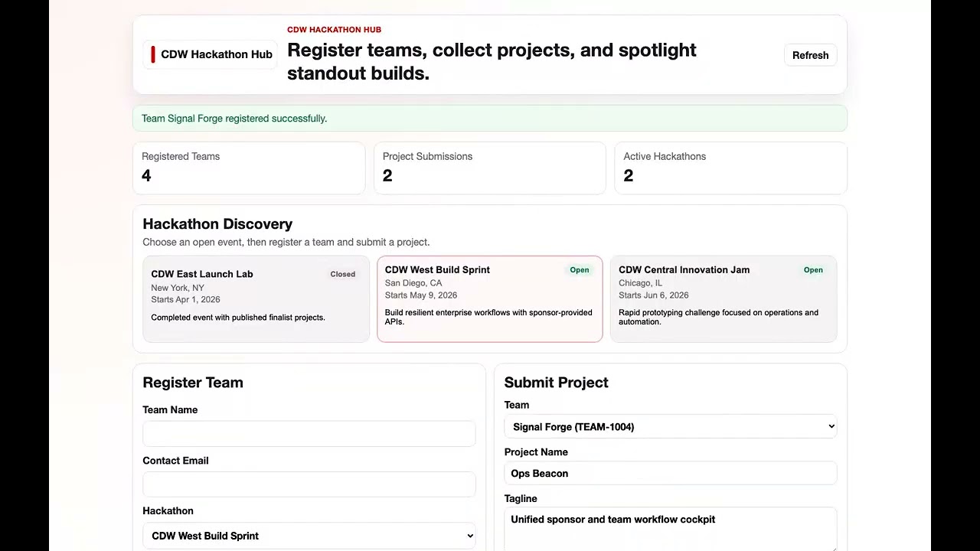Viewport: 980px width, 551px height.
Task: Click the 'Choose an open event' instruction text
Action: [286, 243]
